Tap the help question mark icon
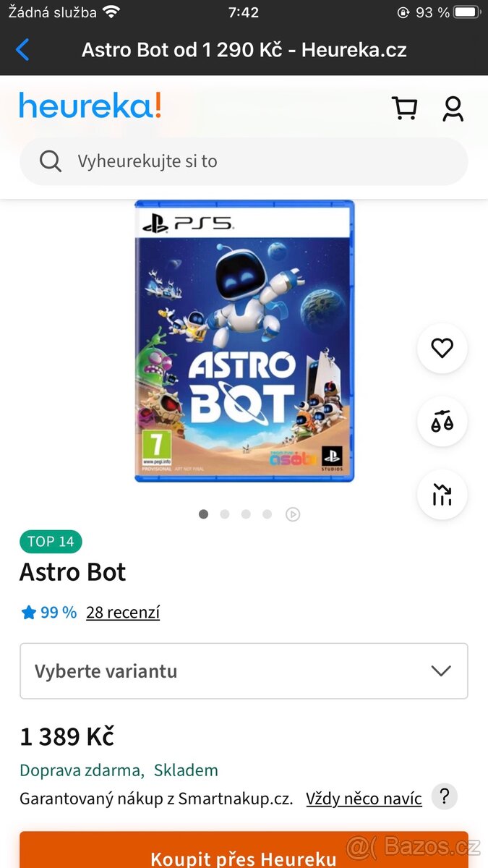488x868 pixels. pyautogui.click(x=445, y=797)
